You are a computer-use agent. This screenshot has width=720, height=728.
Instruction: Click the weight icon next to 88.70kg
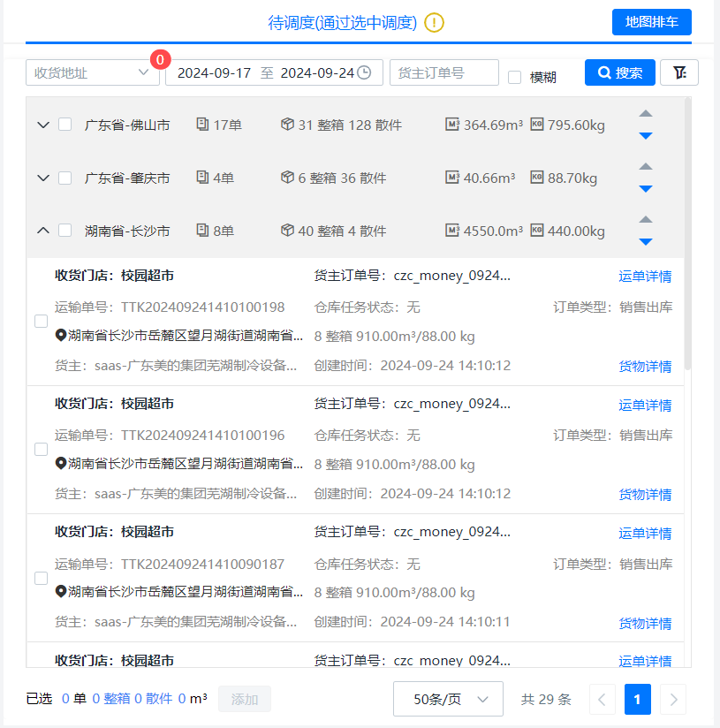click(536, 178)
